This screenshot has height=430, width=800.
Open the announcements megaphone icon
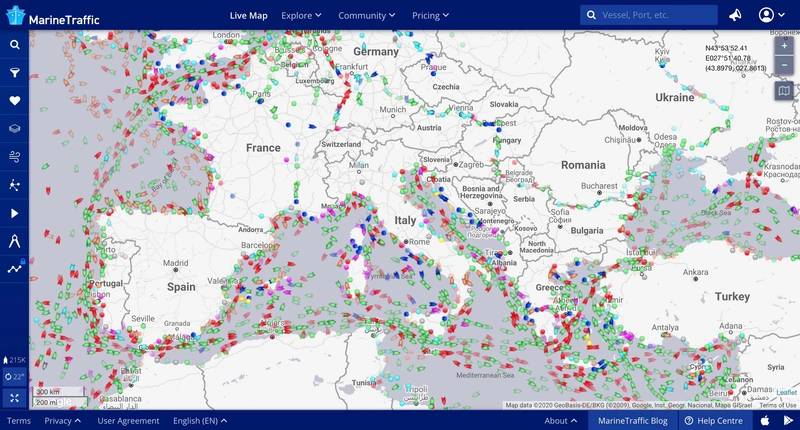736,15
